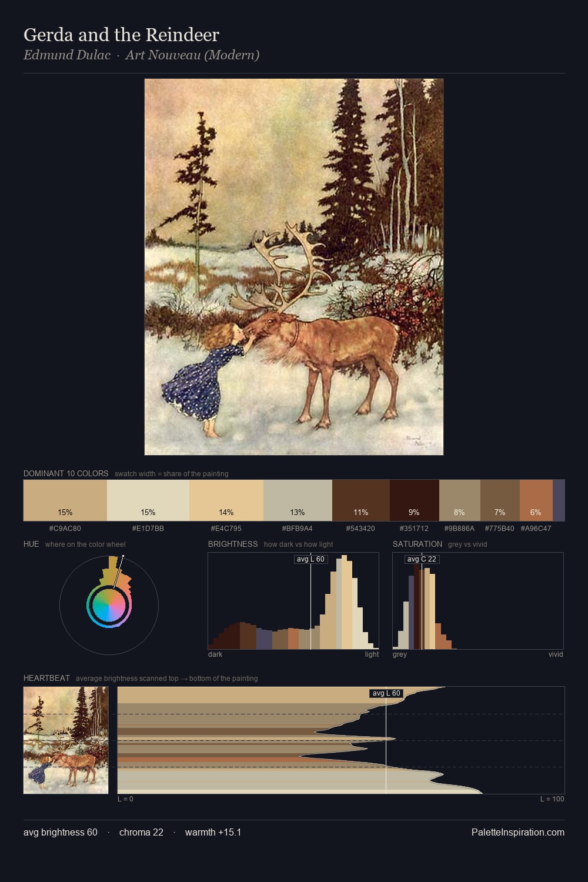This screenshot has width=588, height=882.
Task: Click the 'avg L 60' brightness histogram label
Action: tap(310, 559)
